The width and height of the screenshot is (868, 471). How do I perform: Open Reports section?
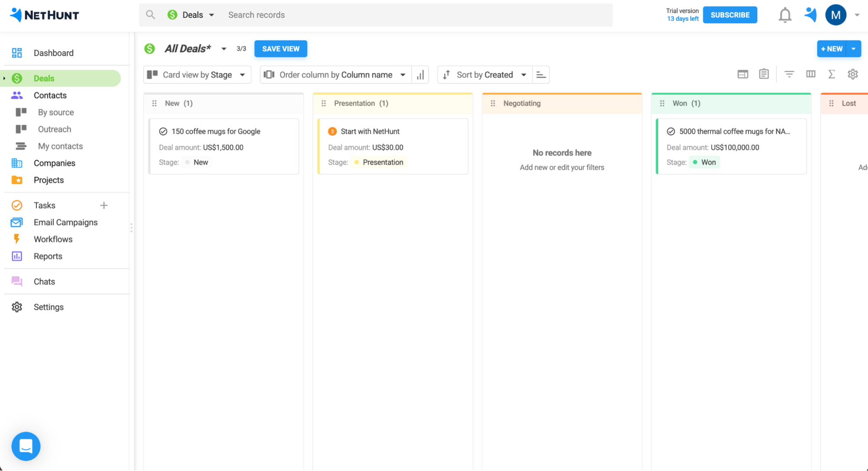coord(48,256)
